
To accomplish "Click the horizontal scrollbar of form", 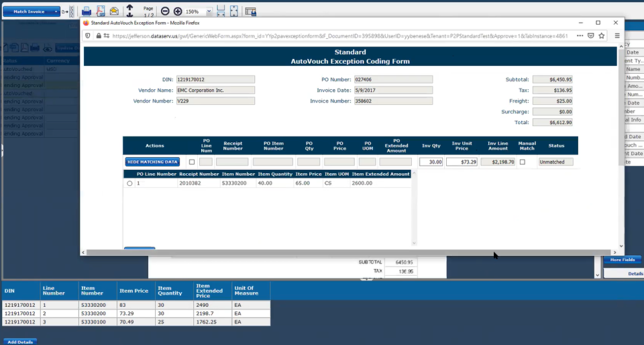I will tap(348, 252).
